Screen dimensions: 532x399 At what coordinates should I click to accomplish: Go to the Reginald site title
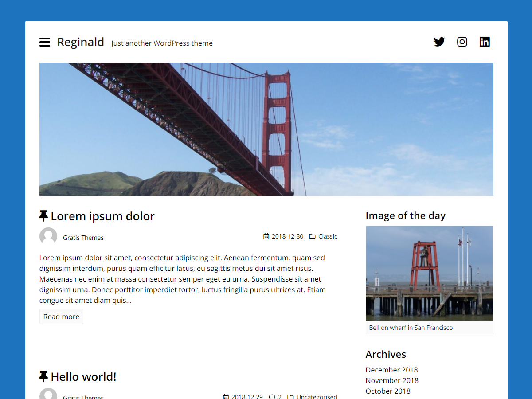81,42
